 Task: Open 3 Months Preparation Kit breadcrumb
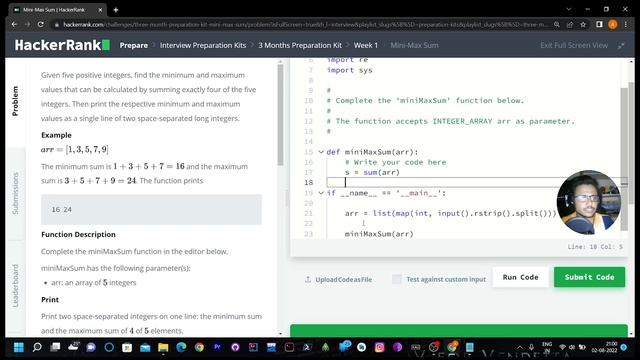[300, 45]
